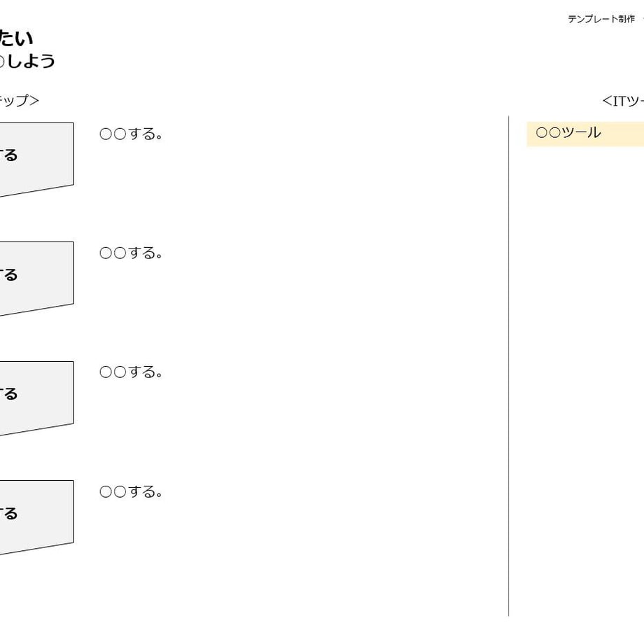
Task: Select the fourth gray step shape
Action: pos(36,517)
